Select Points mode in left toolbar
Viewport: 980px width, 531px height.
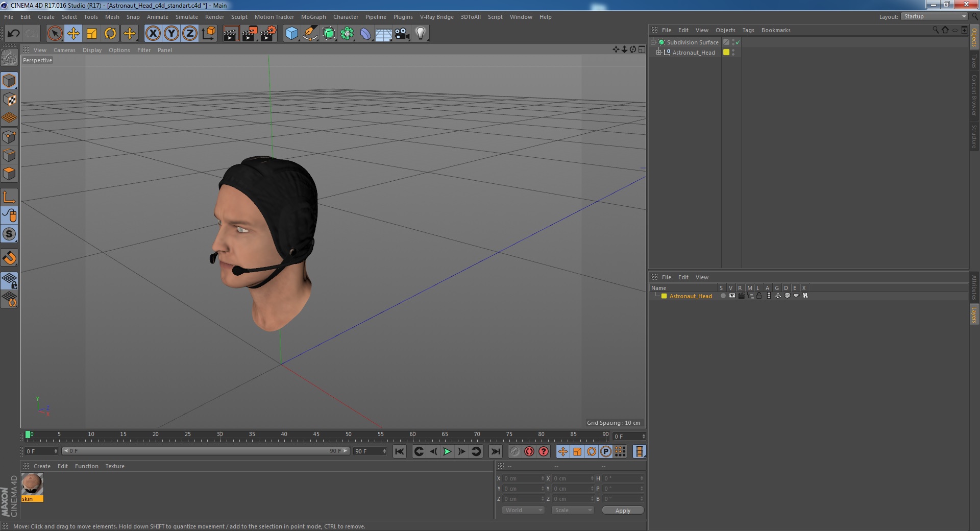(9, 137)
